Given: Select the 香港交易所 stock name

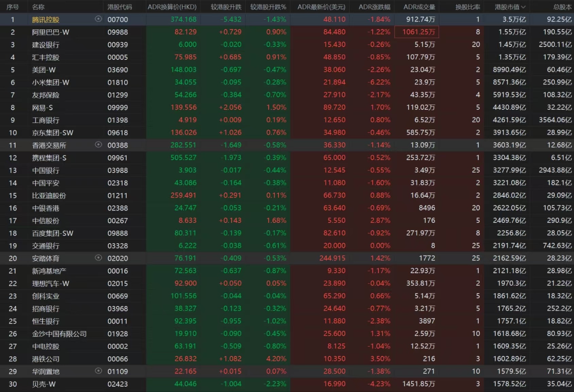Looking at the screenshot, I should pyautogui.click(x=49, y=145).
